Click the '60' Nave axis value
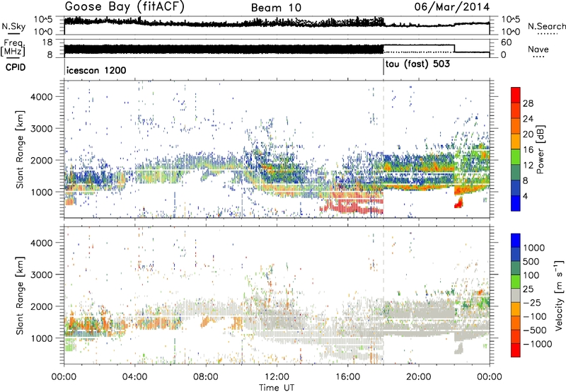 (507, 42)
